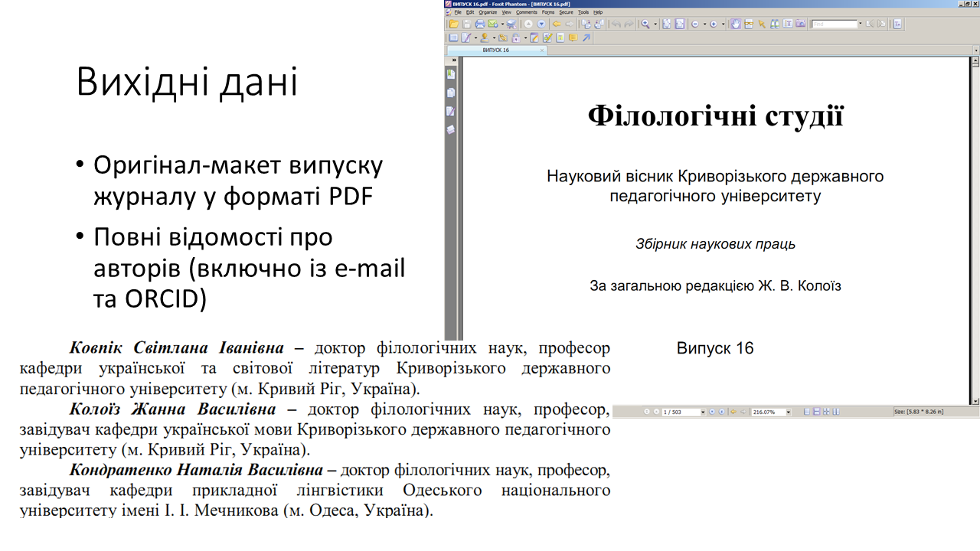Image resolution: width=980 pixels, height=551 pixels.
Task: Switch to the ВИПУСК 16 document tab
Action: (x=495, y=50)
